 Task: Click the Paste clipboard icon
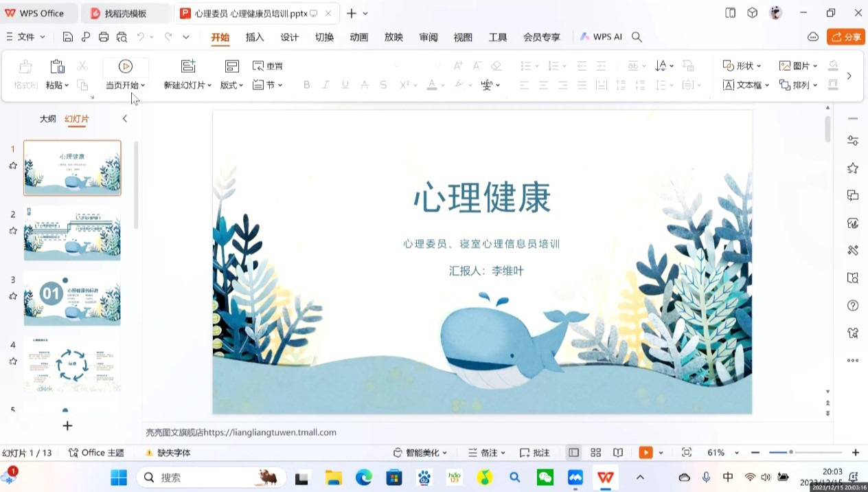coord(58,67)
